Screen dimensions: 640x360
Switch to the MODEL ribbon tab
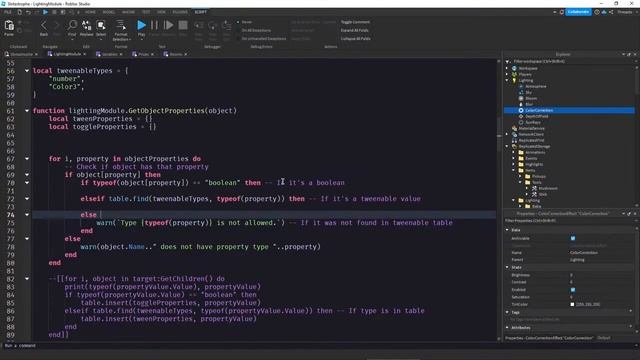tap(109, 12)
